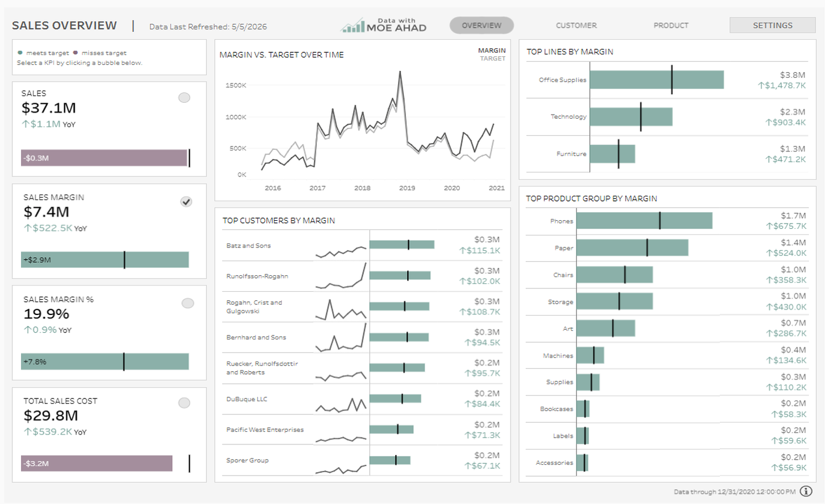
Task: Click the "2019" axis label on line chart
Action: (407, 188)
